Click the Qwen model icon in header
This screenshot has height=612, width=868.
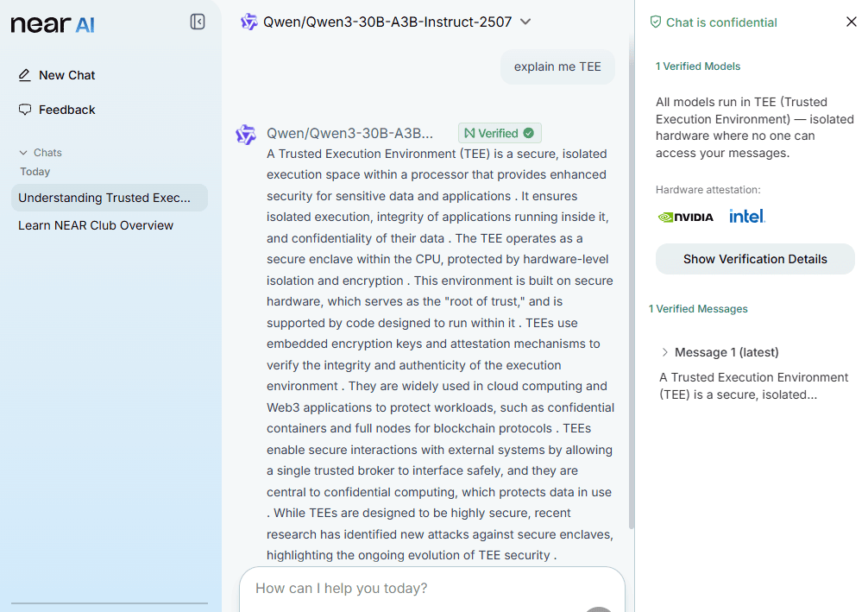[x=249, y=22]
